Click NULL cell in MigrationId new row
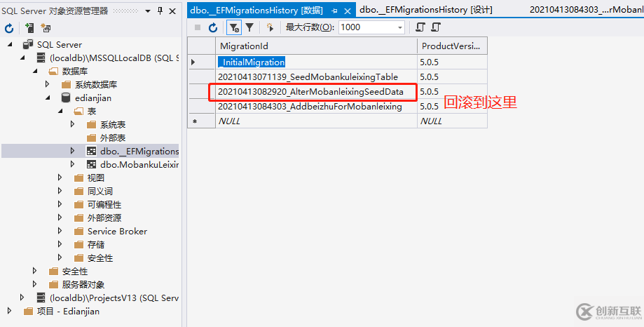 (316, 121)
